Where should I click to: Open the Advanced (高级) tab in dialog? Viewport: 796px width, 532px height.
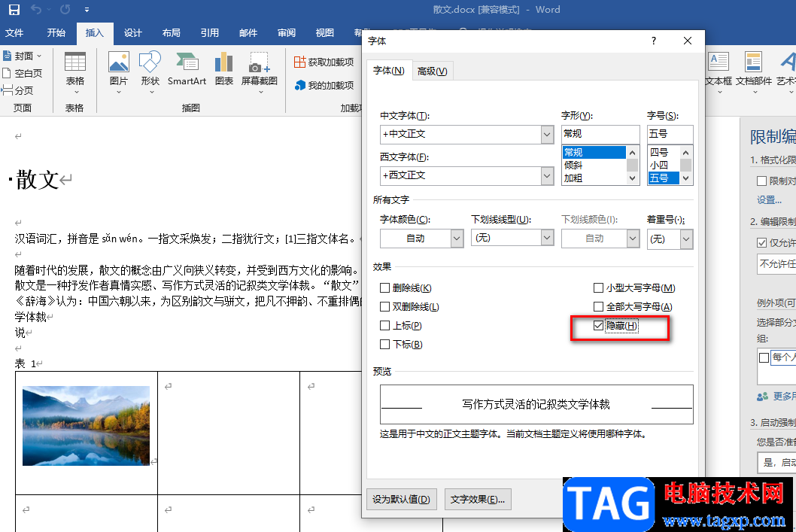point(432,71)
